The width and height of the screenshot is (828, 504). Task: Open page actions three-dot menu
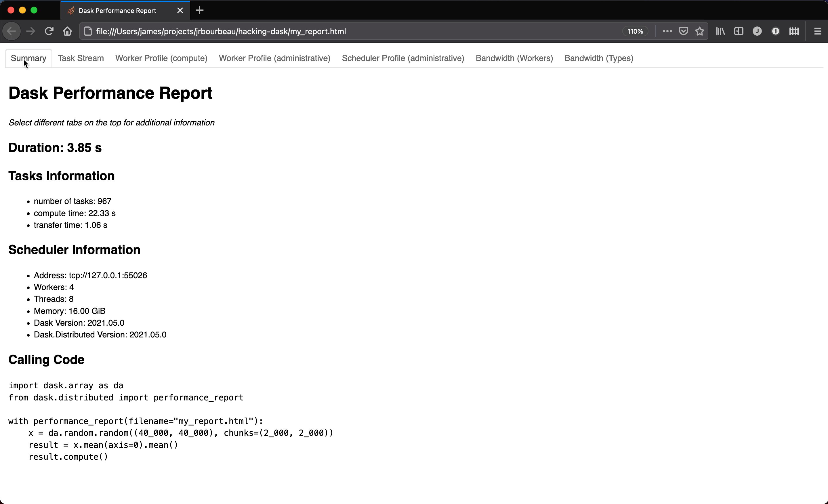click(x=667, y=31)
